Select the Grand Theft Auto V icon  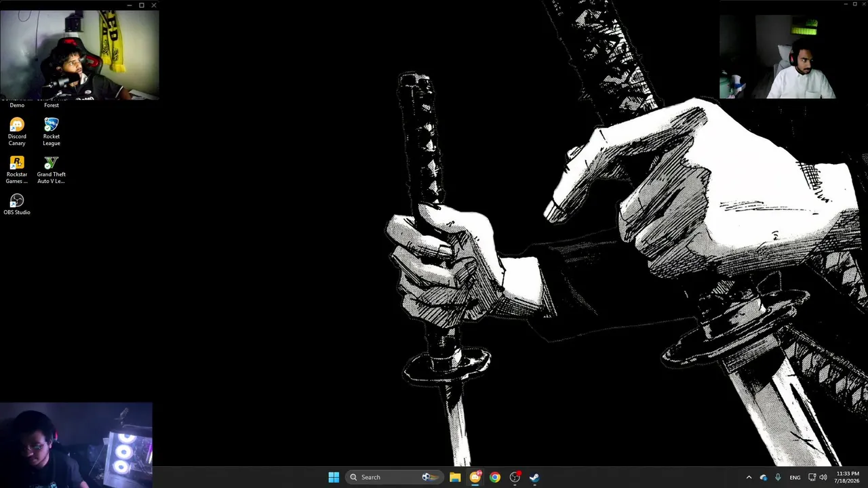point(52,169)
